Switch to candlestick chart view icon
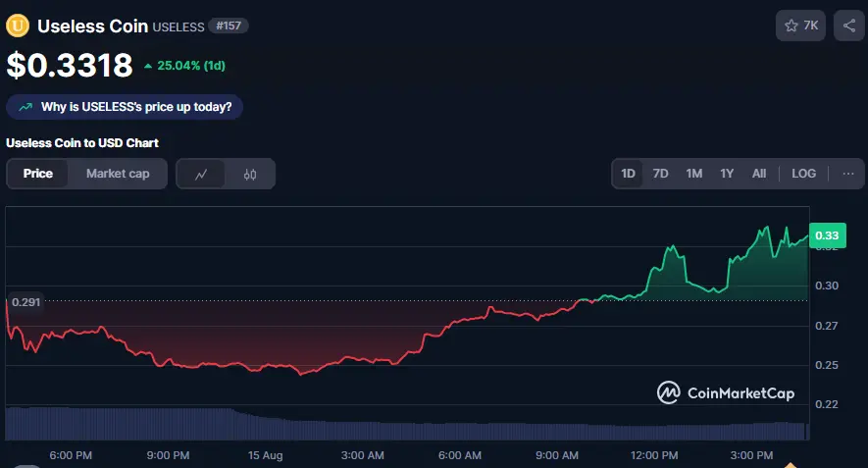Screen dimensions: 868x468 (250, 174)
